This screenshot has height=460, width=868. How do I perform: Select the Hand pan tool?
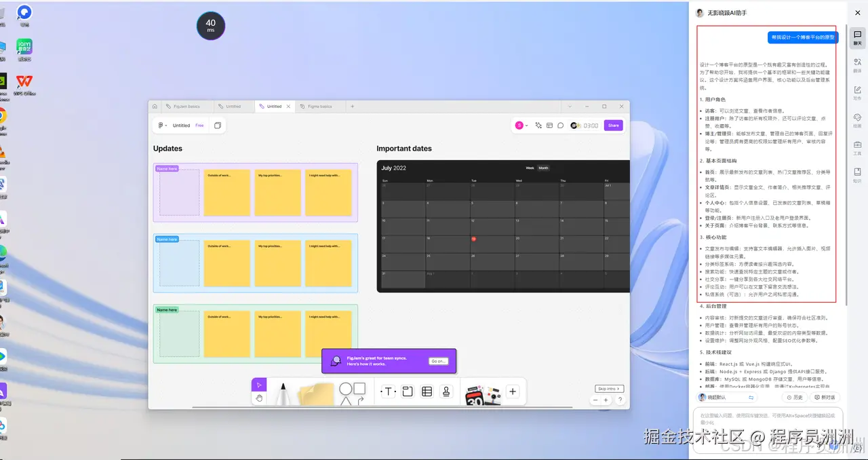[x=258, y=398]
